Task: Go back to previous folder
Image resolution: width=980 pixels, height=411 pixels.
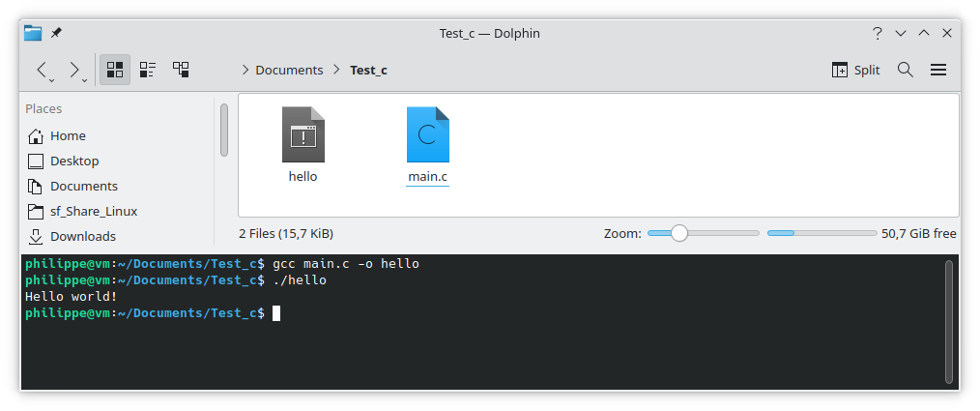Action: point(42,70)
